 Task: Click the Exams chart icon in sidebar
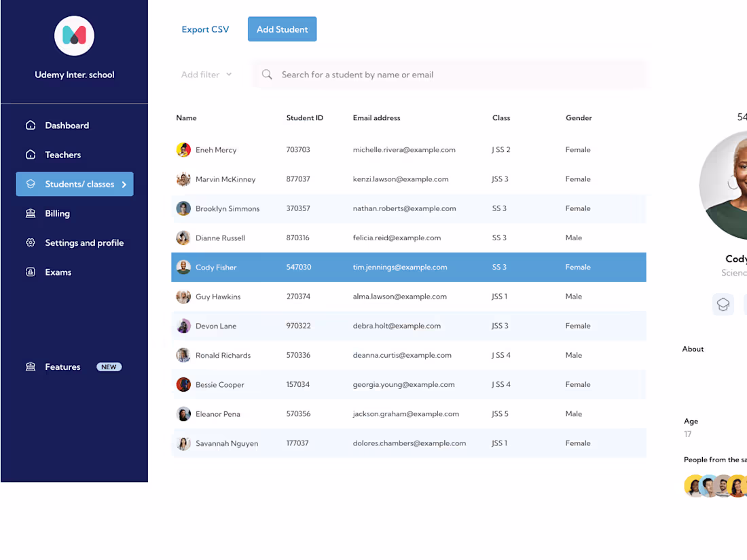31,272
